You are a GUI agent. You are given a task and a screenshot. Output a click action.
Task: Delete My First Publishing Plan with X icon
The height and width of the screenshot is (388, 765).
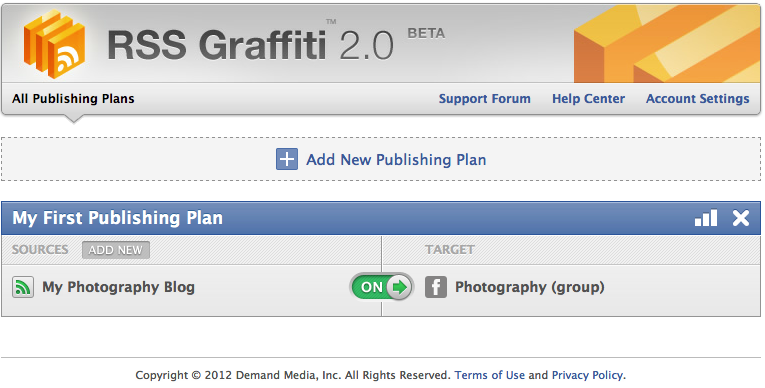point(741,218)
